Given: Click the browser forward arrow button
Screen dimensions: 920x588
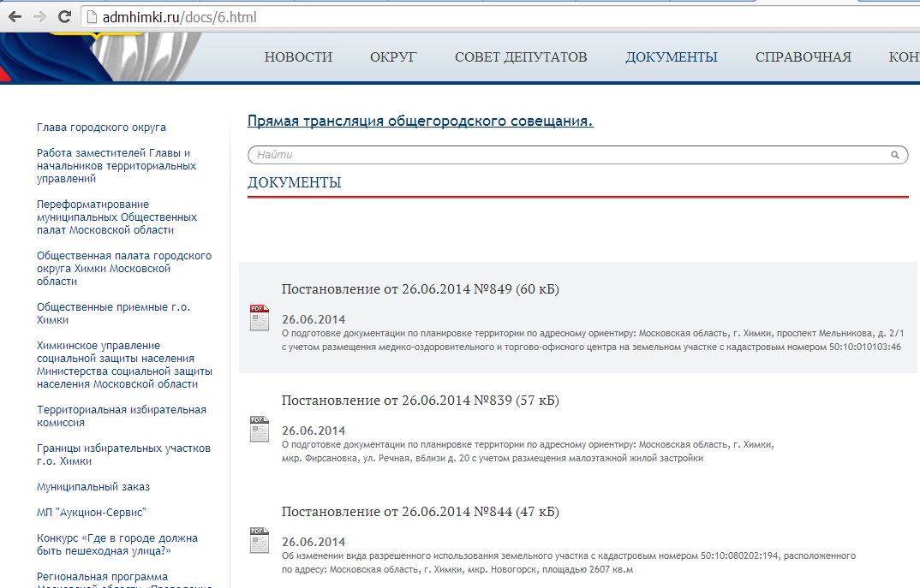Looking at the screenshot, I should pos(39,16).
